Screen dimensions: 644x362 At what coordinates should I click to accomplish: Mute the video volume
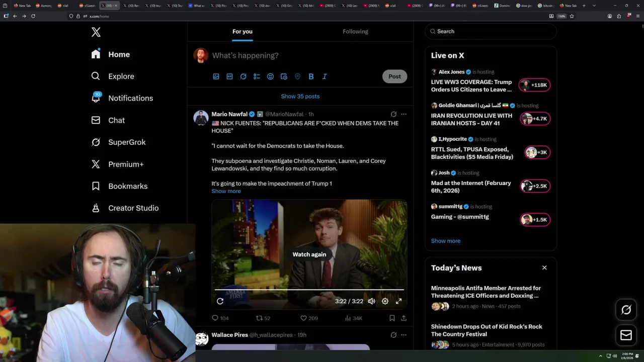pyautogui.click(x=371, y=301)
